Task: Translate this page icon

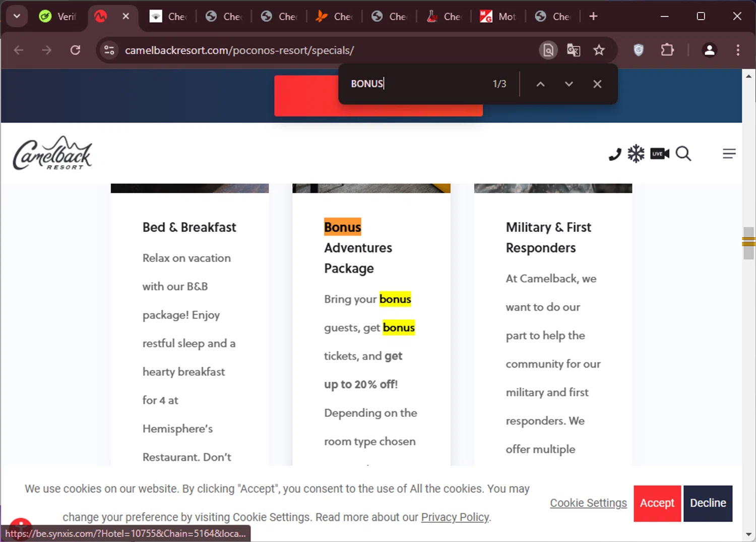Action: pyautogui.click(x=574, y=50)
